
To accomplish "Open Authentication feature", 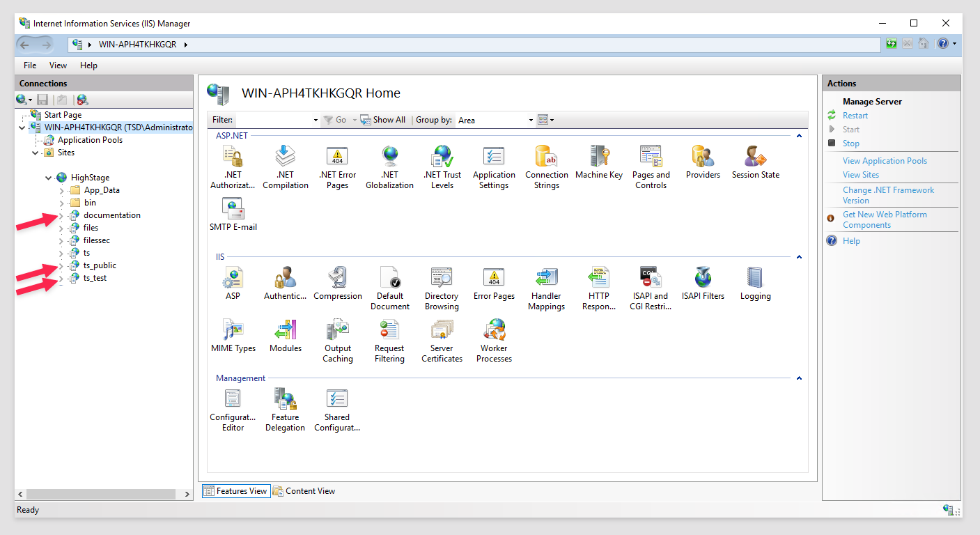I will (285, 284).
